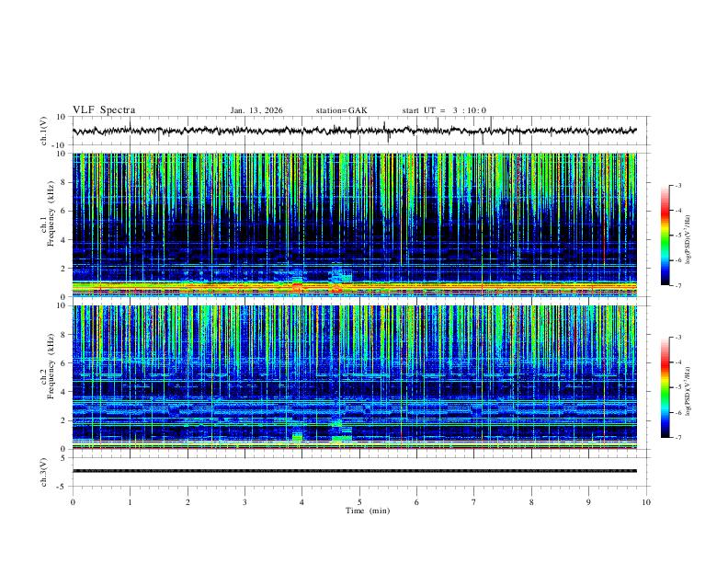Click the "4" kHz tick on ch.2 frequency axis
Screen dimensions: 728x563
coord(63,392)
